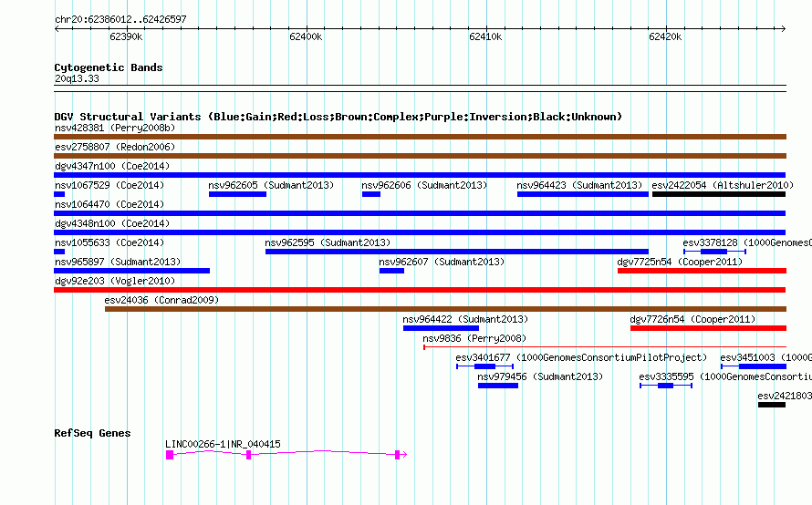The width and height of the screenshot is (812, 505).
Task: Select variant label nsv428381 (Perry2008b)
Action: pos(115,128)
